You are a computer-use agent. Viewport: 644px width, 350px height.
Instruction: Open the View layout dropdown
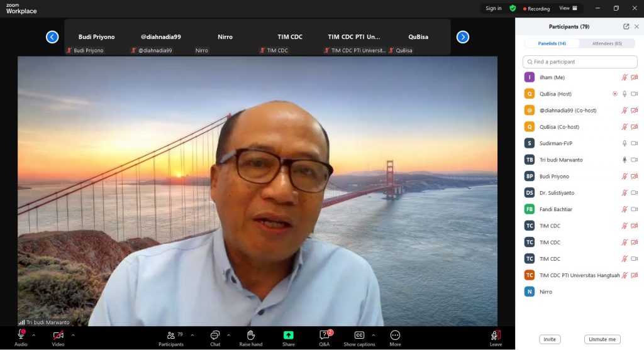[568, 8]
